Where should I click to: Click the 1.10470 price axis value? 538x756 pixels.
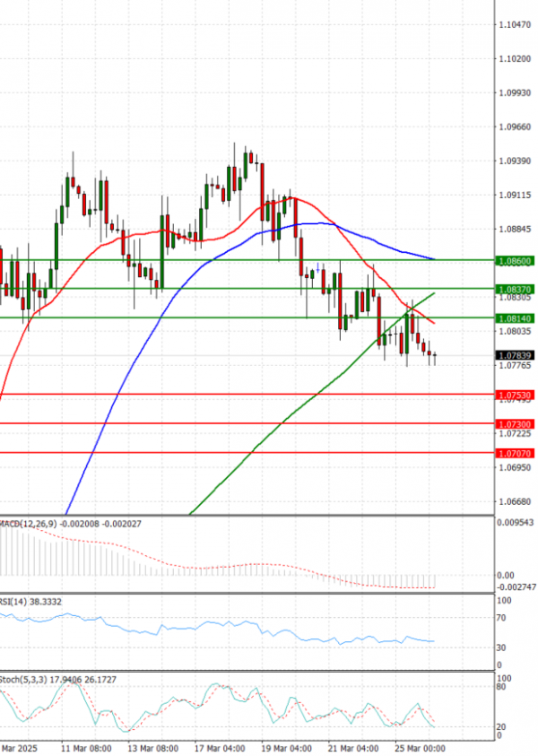[x=515, y=24]
